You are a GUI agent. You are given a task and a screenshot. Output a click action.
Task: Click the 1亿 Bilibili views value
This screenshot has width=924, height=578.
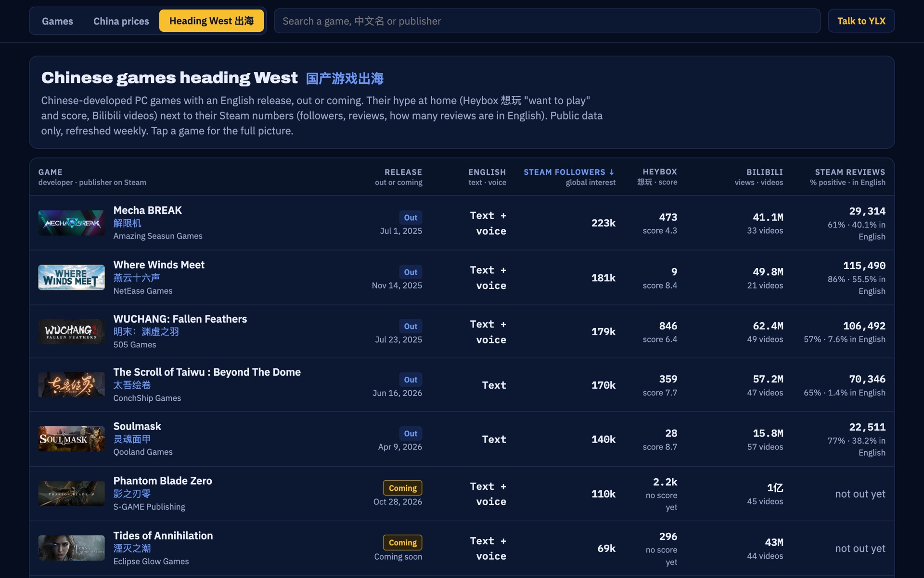point(775,488)
